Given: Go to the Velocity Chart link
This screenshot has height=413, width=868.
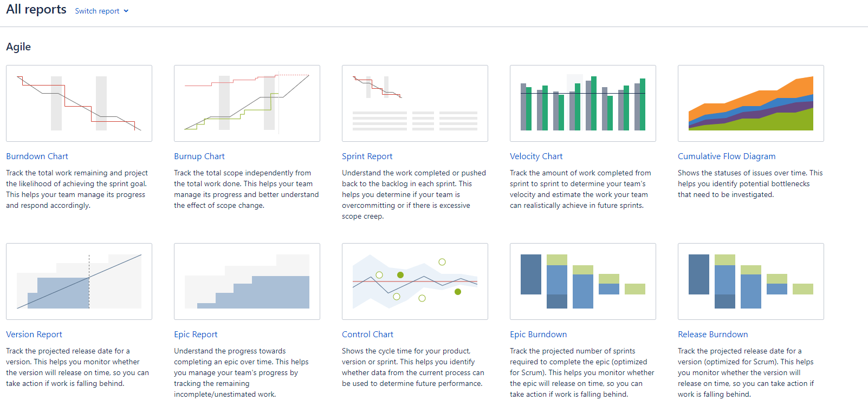Looking at the screenshot, I should pos(536,156).
